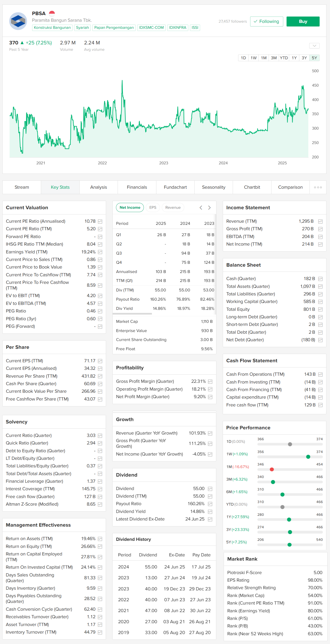Open chart icon for Current Price to Book Value
The height and width of the screenshot is (644, 330).
100,267
